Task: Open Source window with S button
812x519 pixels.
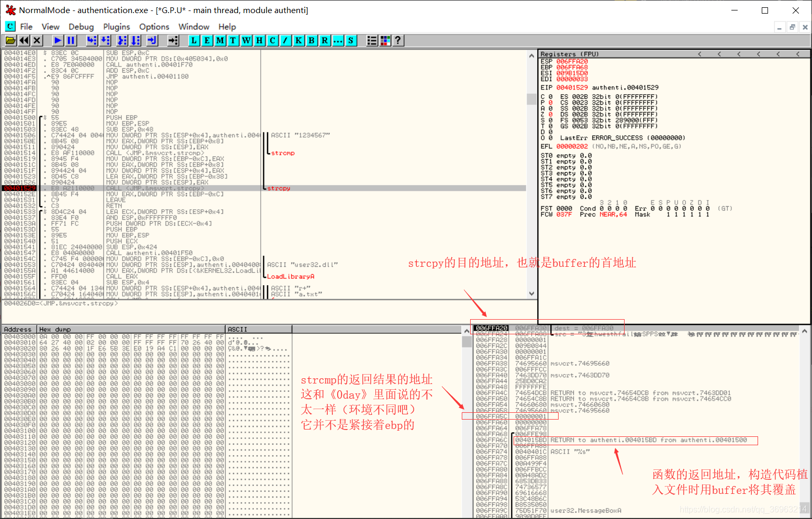Action: [351, 40]
